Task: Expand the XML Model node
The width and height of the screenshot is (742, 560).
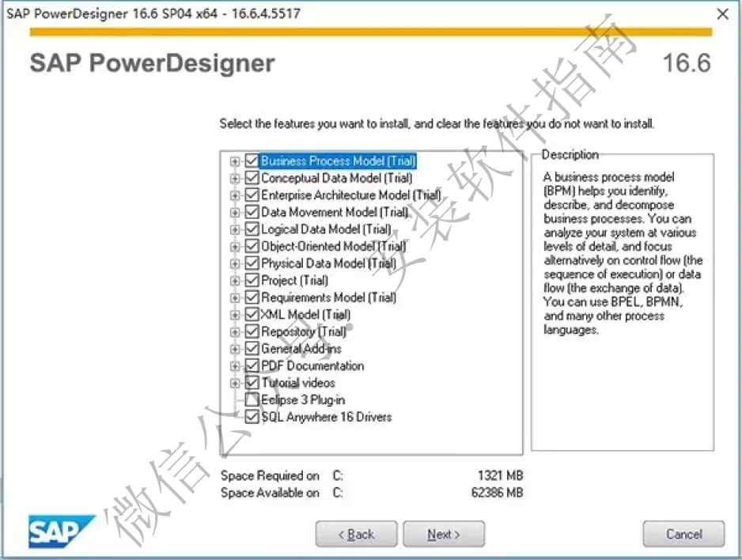Action: point(234,315)
